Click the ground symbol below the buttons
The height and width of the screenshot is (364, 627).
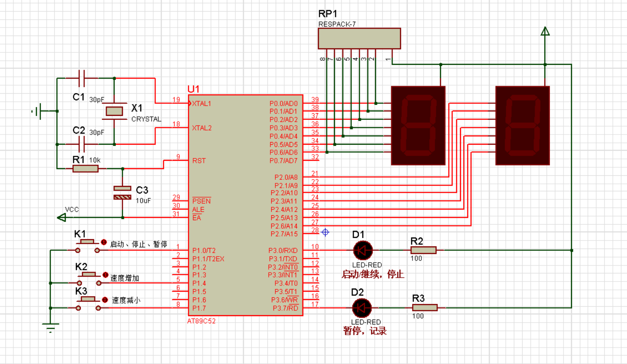coord(52,329)
